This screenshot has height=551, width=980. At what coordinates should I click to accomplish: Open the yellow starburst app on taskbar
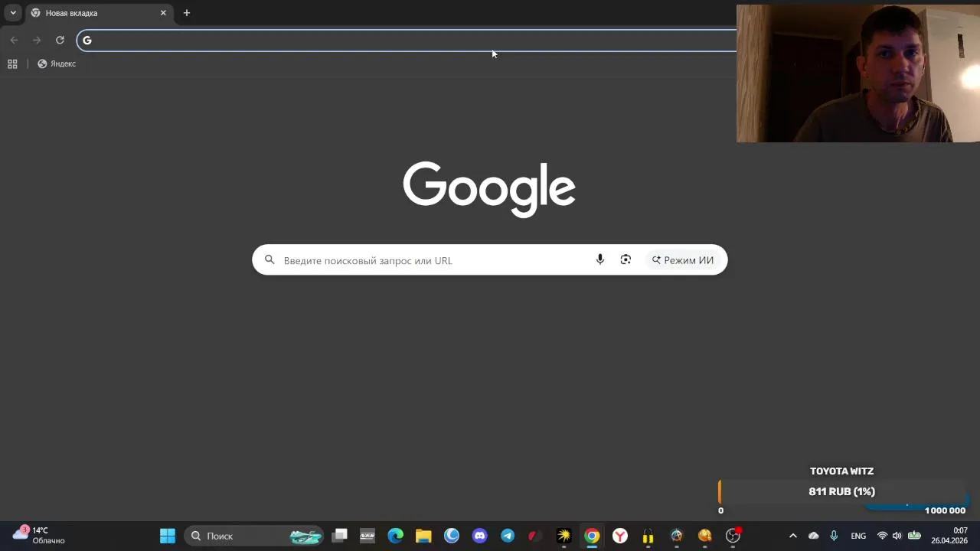click(564, 536)
